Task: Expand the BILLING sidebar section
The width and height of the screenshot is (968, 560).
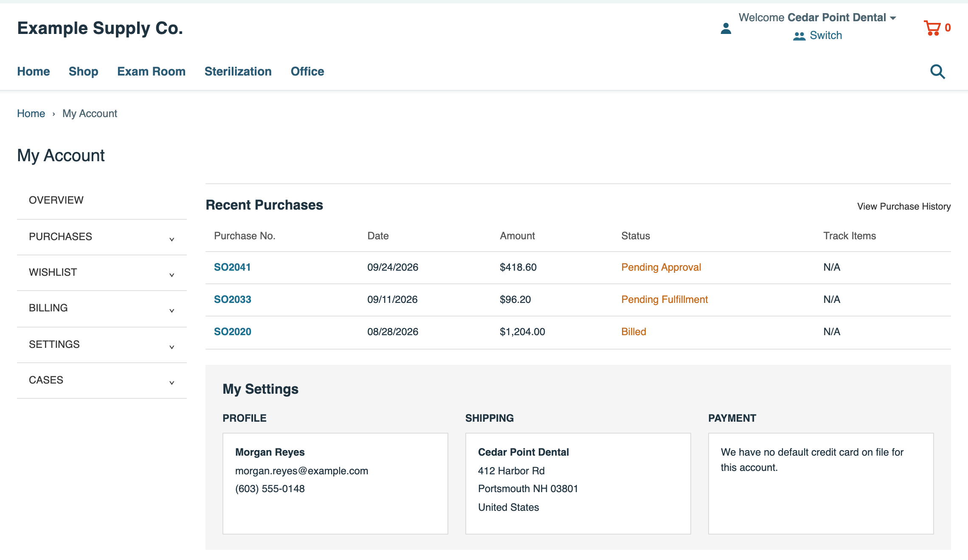Action: click(x=102, y=308)
